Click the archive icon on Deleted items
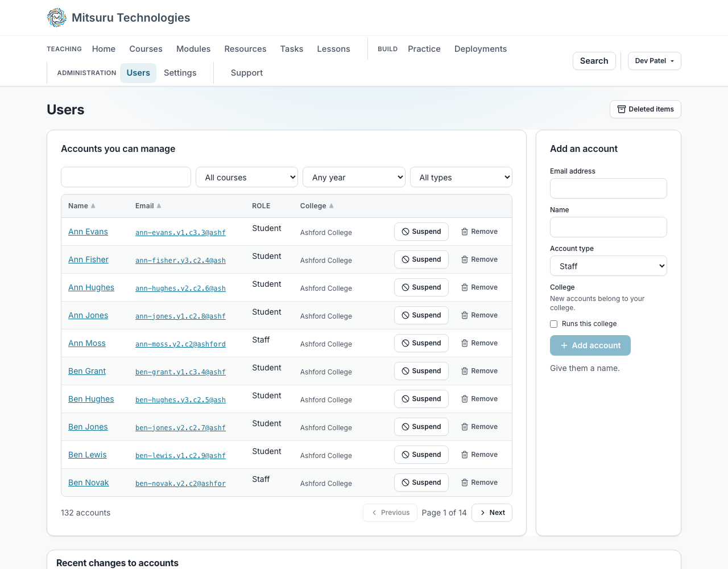The height and width of the screenshot is (569, 728). pos(622,109)
